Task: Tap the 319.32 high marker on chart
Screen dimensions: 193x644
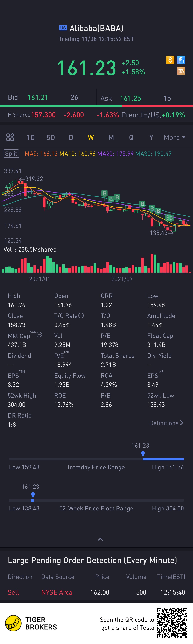Action: click(31, 179)
